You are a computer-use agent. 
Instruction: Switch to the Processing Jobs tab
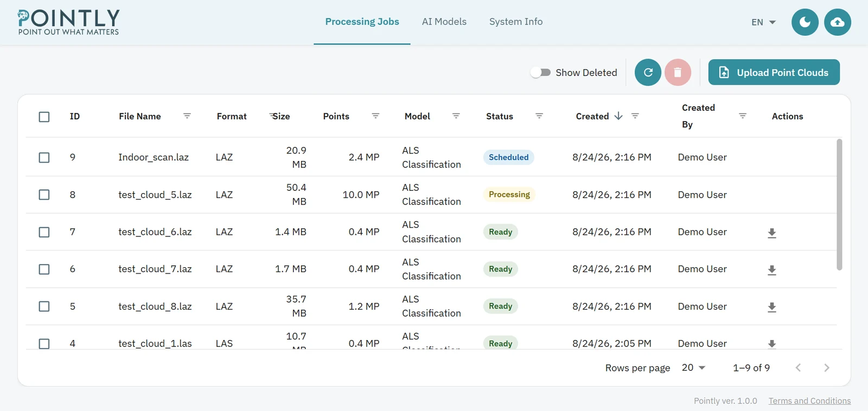362,22
